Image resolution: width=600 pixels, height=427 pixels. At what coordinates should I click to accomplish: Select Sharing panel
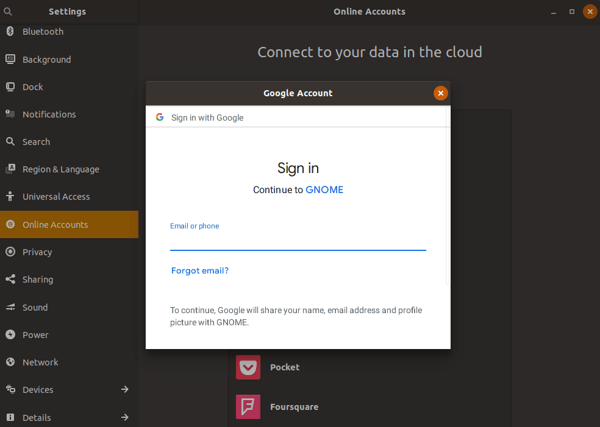click(x=69, y=279)
